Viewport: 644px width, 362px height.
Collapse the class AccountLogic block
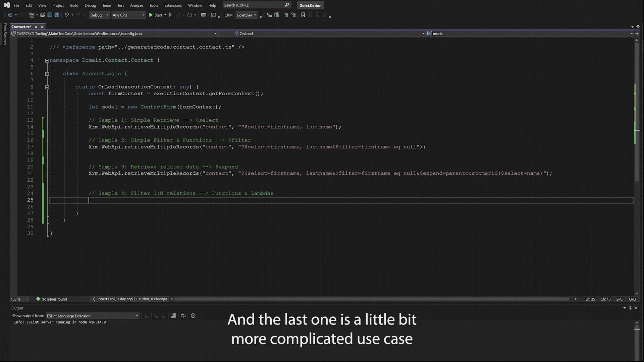(x=47, y=74)
